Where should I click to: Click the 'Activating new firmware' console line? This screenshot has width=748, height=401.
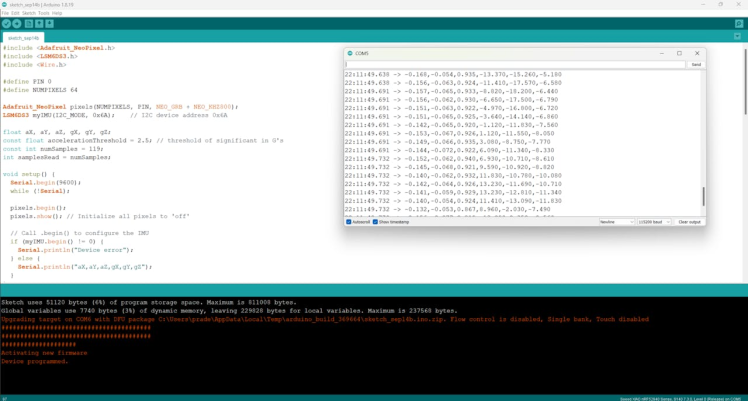click(44, 353)
